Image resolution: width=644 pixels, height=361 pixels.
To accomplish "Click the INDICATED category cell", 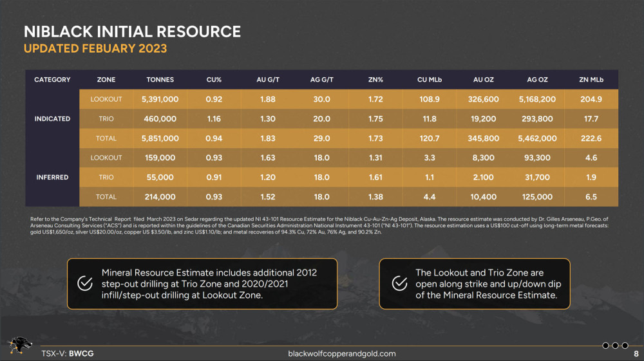I will pyautogui.click(x=52, y=118).
